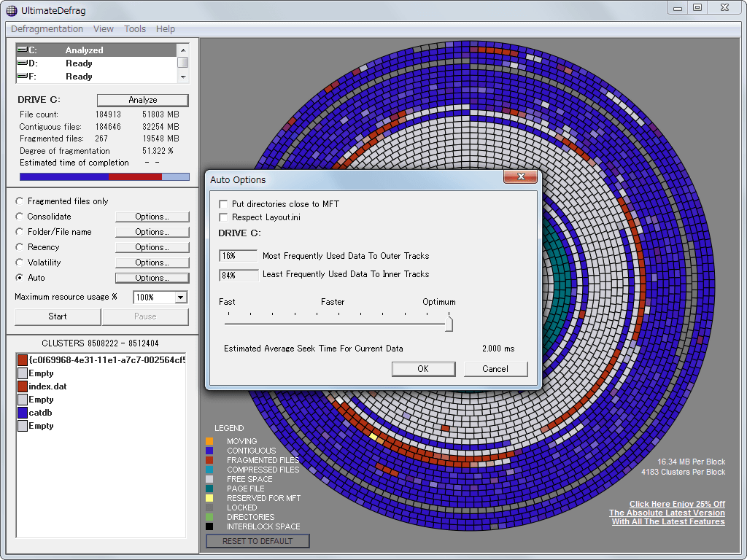Viewport: 747px width, 560px height.
Task: Select the Volatility defrag method
Action: 20,262
